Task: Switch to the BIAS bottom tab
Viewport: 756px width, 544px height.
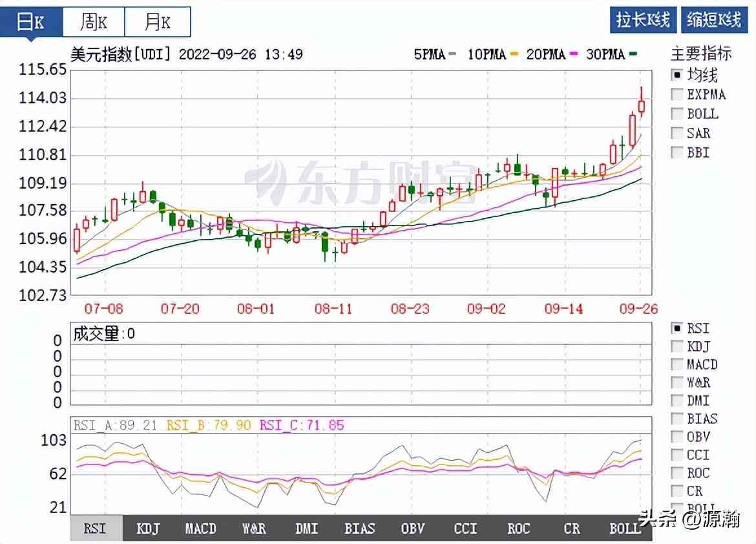Action: pyautogui.click(x=359, y=528)
